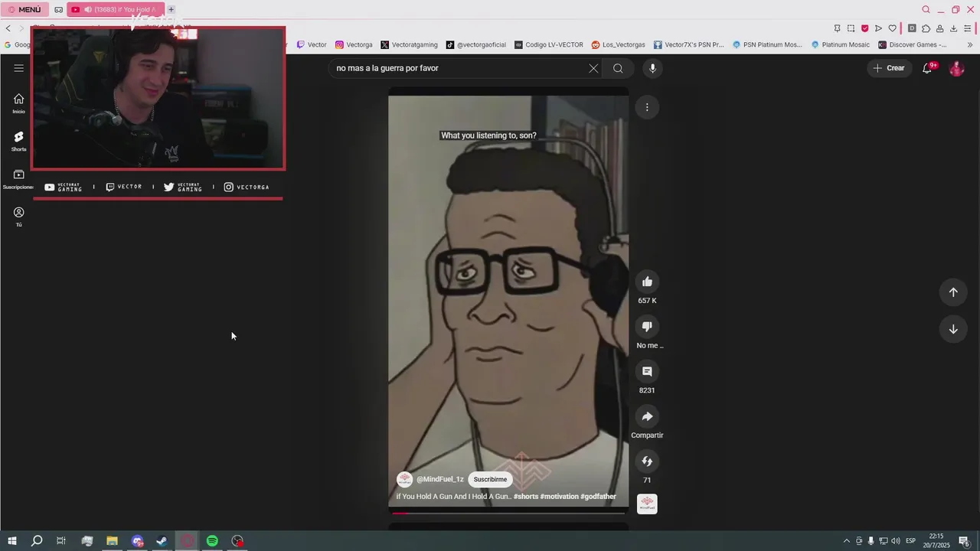
Task: Open the easy setup sliders icon
Action: (969, 28)
